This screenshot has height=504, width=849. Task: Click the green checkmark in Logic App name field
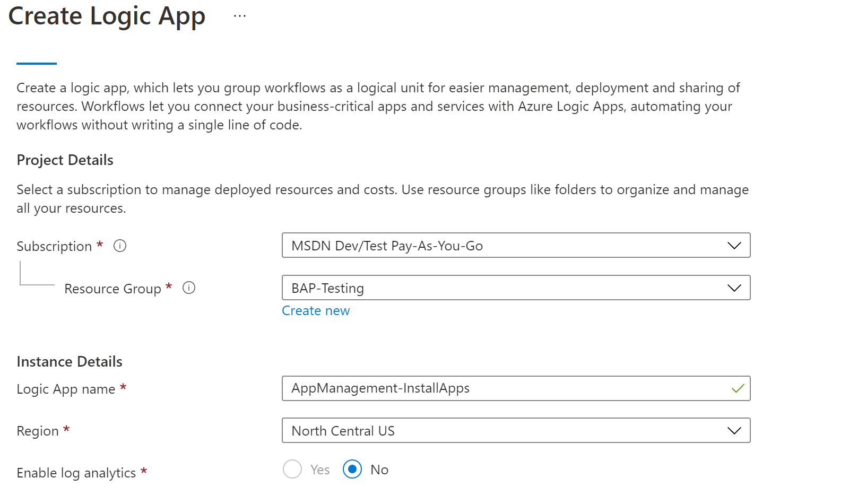click(737, 388)
